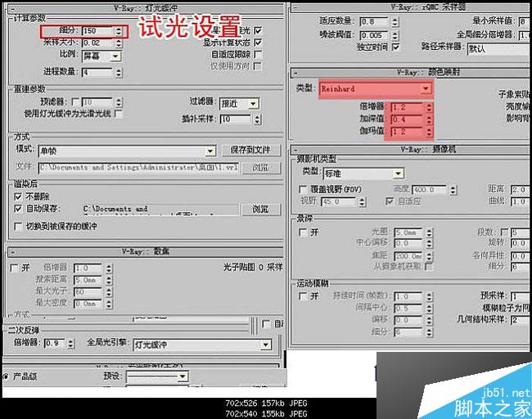Enable the 开 checkbox in 运动模糊 group
The width and height of the screenshot is (532, 419).
(x=302, y=296)
